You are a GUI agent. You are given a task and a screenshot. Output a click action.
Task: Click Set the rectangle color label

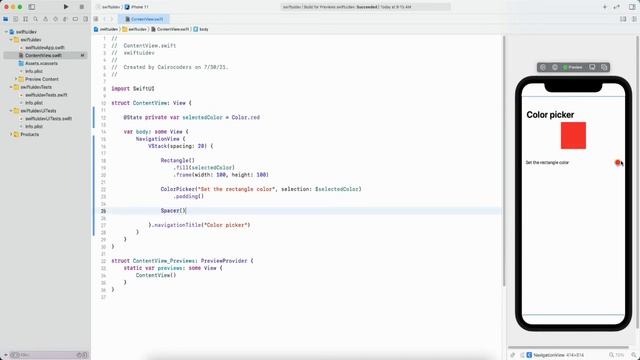coord(547,162)
